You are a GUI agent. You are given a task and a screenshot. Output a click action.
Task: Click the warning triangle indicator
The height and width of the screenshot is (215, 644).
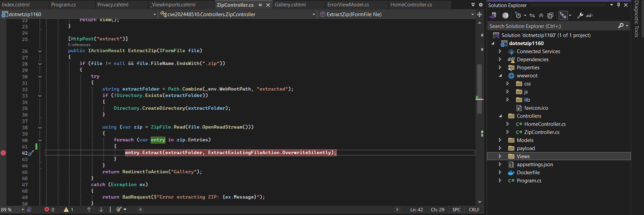click(x=66, y=210)
